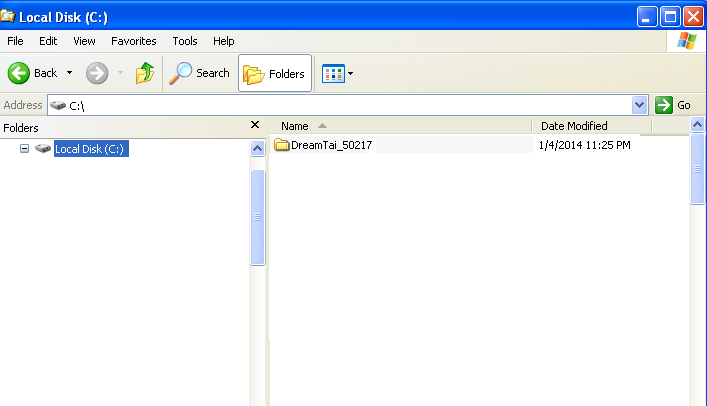Open the Tools menu
Image resolution: width=707 pixels, height=406 pixels.
click(185, 41)
